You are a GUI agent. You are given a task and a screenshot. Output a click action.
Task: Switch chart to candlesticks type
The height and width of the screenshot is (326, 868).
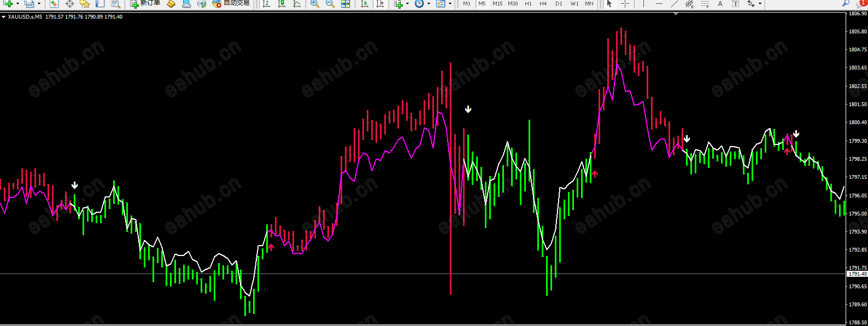[x=281, y=3]
